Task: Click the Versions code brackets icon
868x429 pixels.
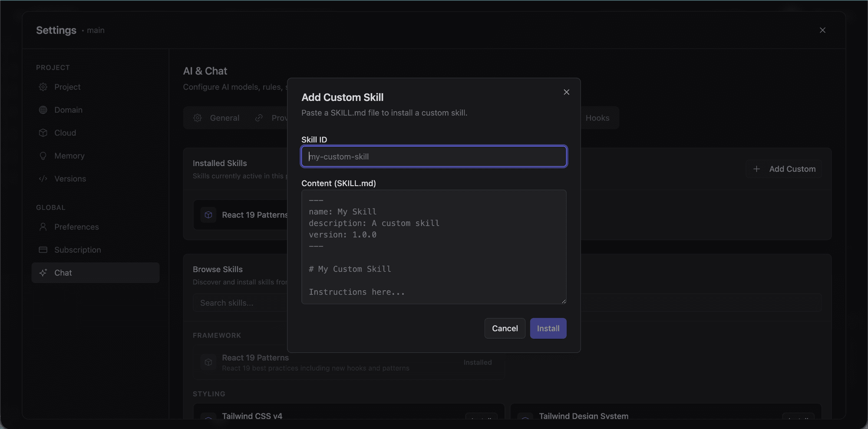Action: coord(43,179)
